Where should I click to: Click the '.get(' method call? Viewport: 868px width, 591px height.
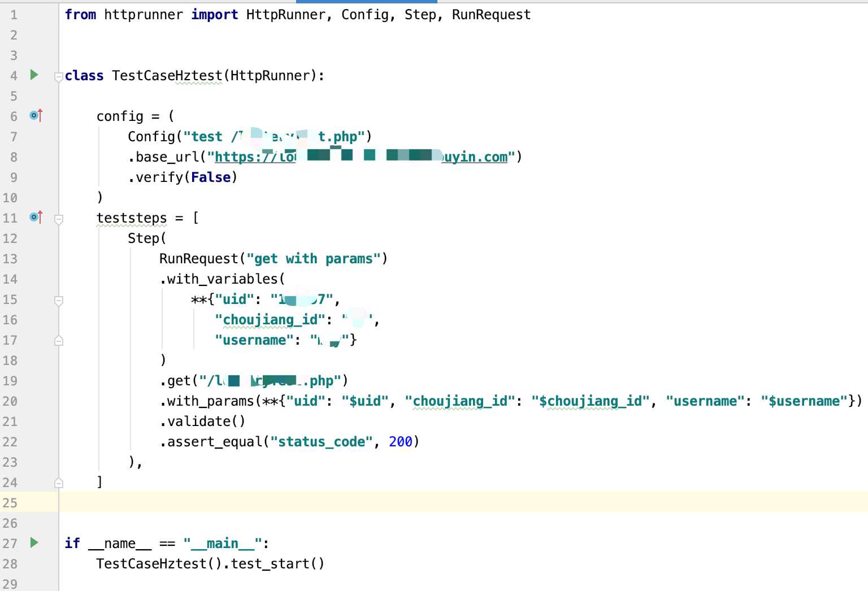pos(179,381)
